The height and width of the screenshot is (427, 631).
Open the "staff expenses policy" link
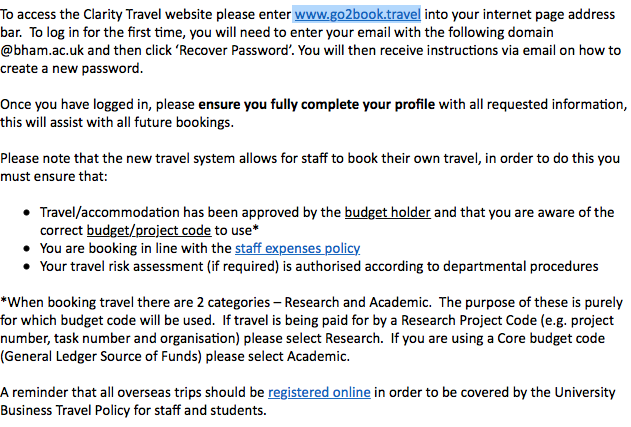click(x=298, y=248)
